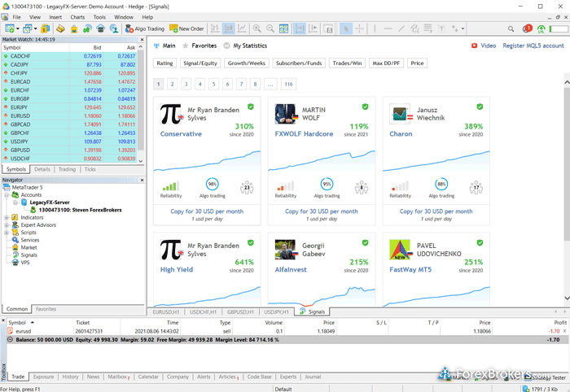Open the notifications icon with red badge
570x392 pixels.
(x=527, y=28)
